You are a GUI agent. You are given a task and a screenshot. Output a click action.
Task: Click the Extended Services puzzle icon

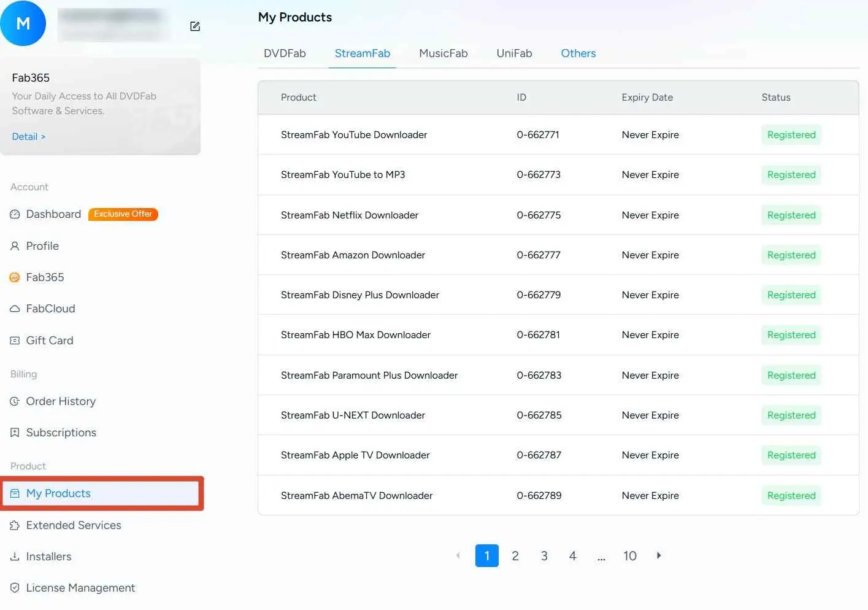(15, 525)
